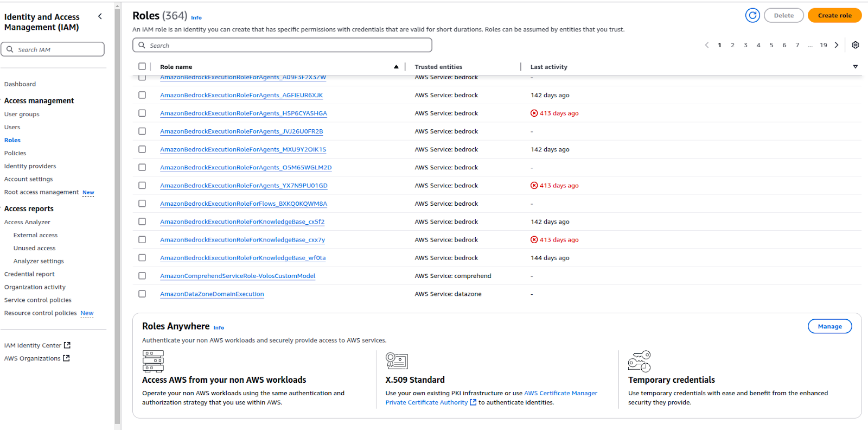Screen dimensions: 868x430
Task: Navigate to Credential report
Action: pos(29,274)
